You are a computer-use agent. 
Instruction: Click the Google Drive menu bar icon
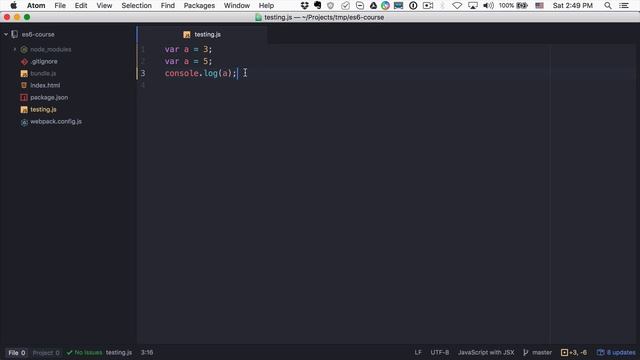[373, 6]
